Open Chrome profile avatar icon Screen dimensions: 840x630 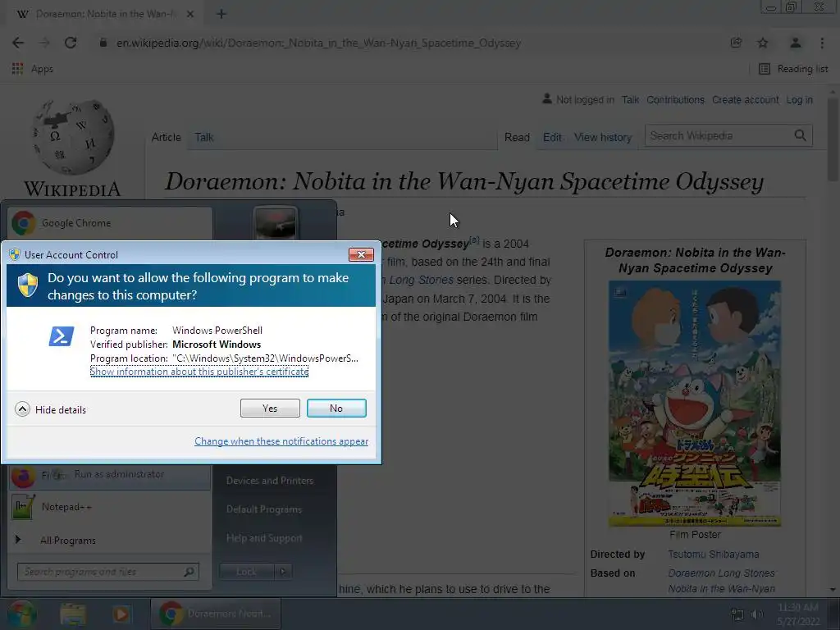pos(796,43)
